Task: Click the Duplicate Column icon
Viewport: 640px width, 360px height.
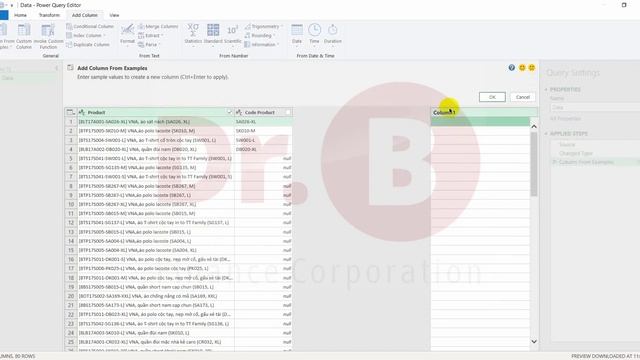Action: click(x=69, y=44)
